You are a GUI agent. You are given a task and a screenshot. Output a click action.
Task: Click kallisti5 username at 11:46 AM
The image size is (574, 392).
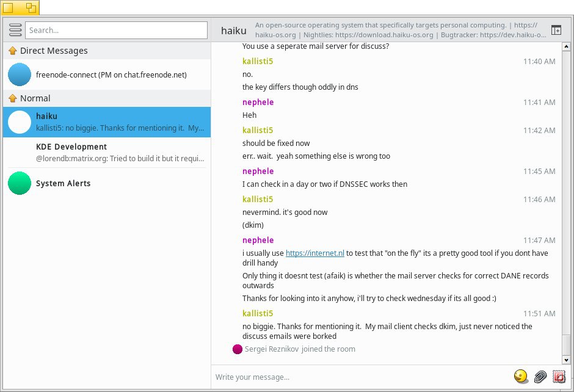(x=258, y=199)
